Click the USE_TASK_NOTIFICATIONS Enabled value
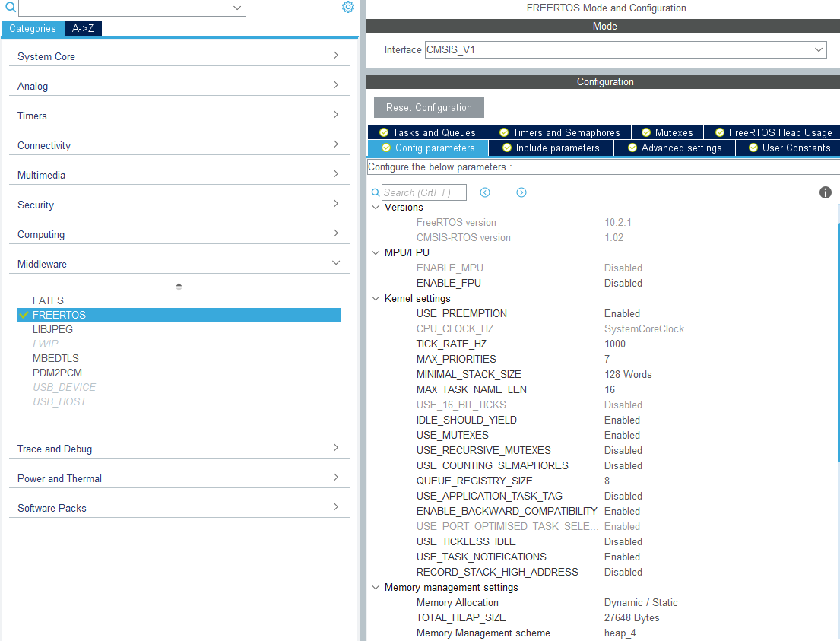Image resolution: width=840 pixels, height=641 pixels. pos(622,557)
